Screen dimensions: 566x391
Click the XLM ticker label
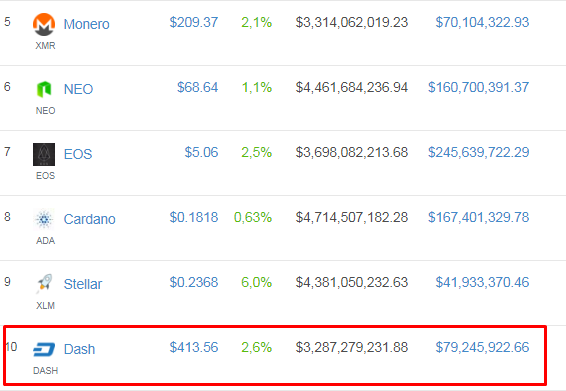point(45,306)
